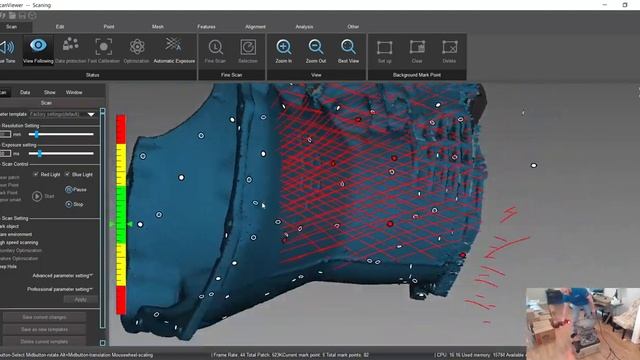Click the window restore button
The width and height of the screenshot is (640, 360).
click(625, 5)
